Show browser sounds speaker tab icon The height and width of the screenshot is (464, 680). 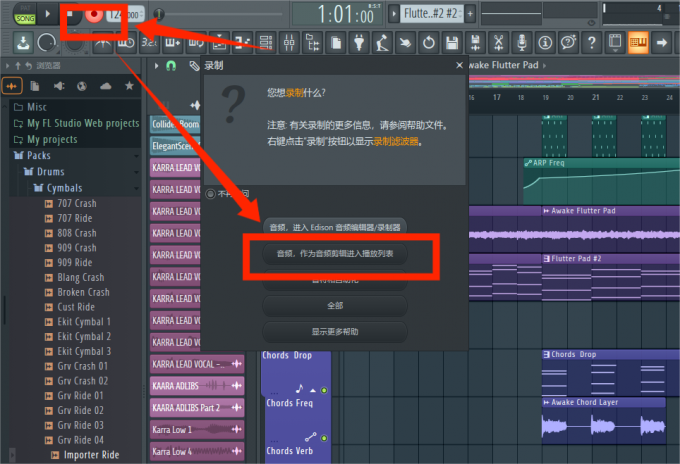coord(59,86)
